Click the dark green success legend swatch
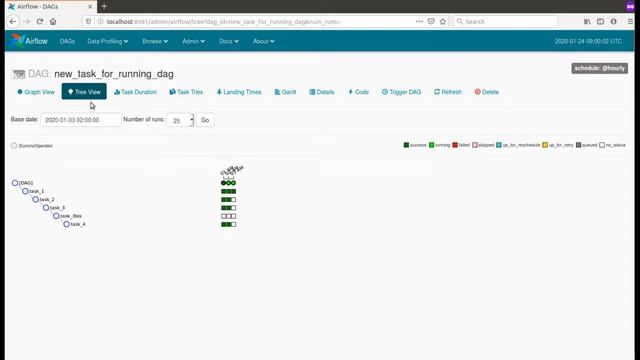 (x=406, y=145)
